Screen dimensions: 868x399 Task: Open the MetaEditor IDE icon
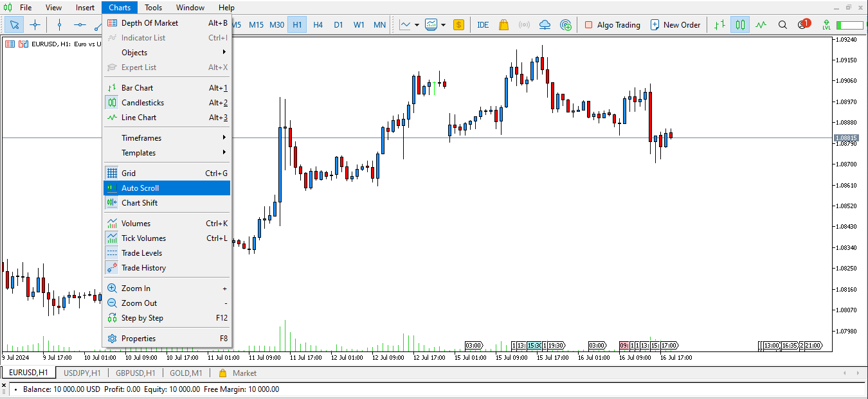tap(483, 24)
